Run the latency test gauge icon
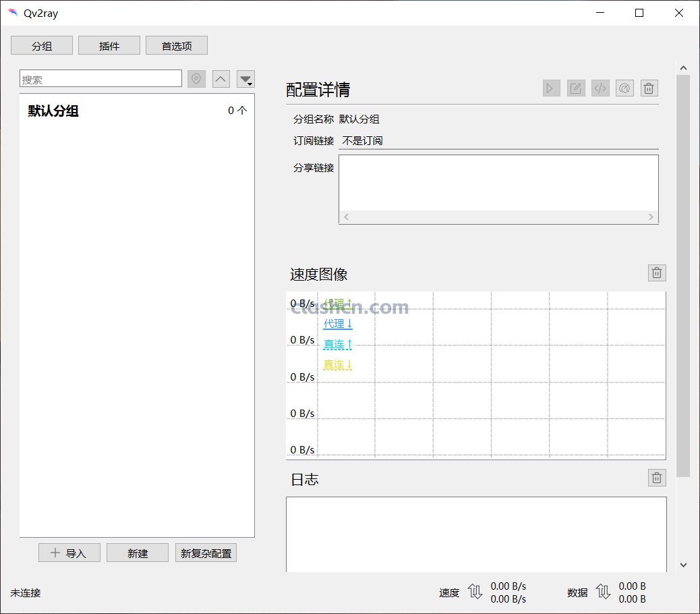This screenshot has width=700, height=614. click(624, 88)
